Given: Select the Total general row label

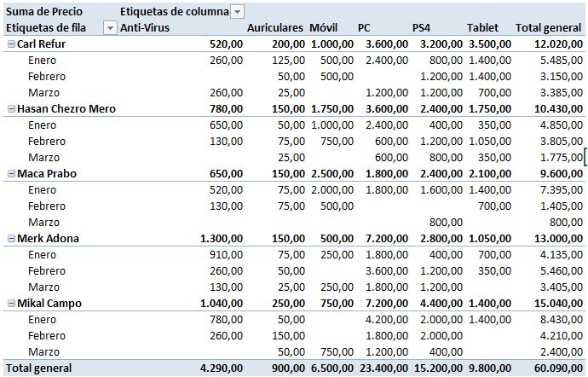Looking at the screenshot, I should [x=38, y=368].
